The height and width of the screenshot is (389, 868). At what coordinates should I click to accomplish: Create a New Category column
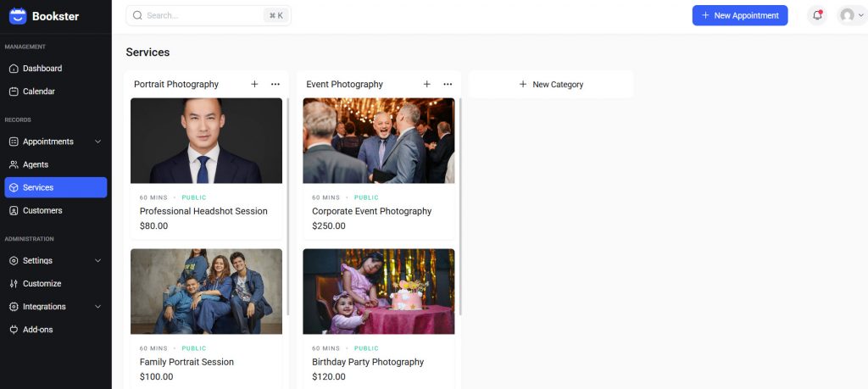pos(551,85)
